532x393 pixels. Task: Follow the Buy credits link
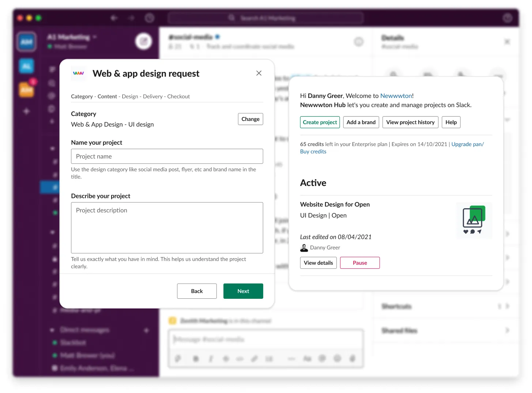click(x=313, y=152)
